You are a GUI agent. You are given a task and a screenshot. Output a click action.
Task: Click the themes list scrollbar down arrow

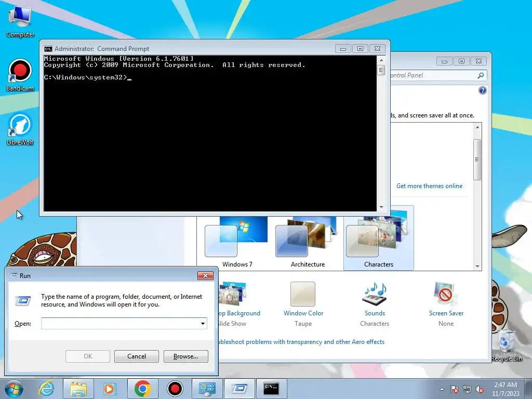point(477,267)
